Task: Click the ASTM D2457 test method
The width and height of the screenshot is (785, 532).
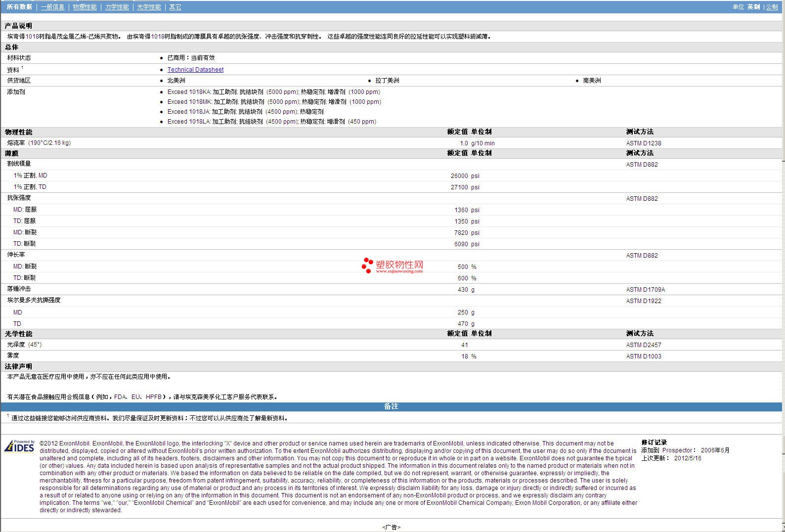Action: [644, 345]
